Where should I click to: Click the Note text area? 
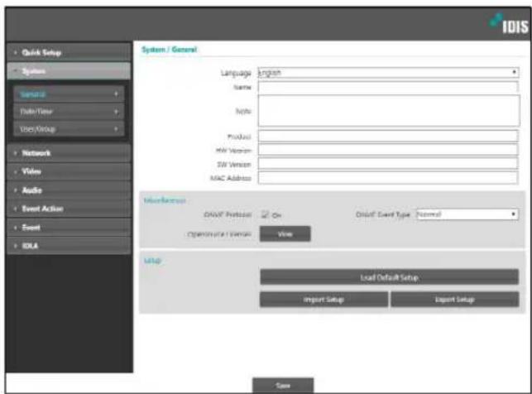[389, 111]
